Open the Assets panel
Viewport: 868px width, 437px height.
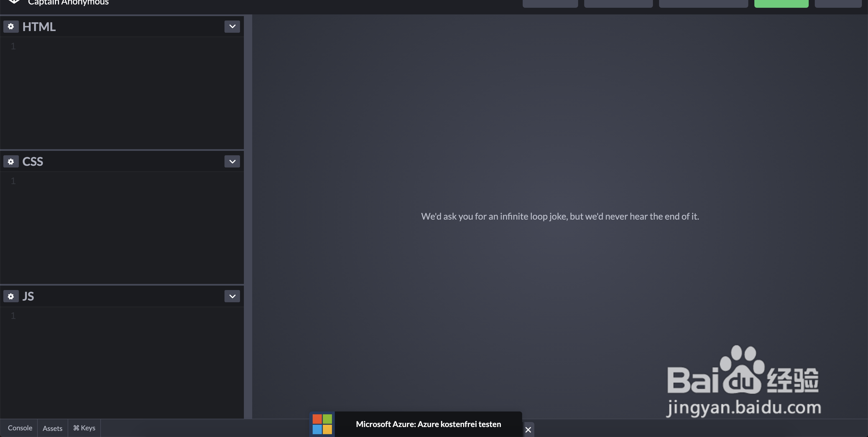coord(53,428)
